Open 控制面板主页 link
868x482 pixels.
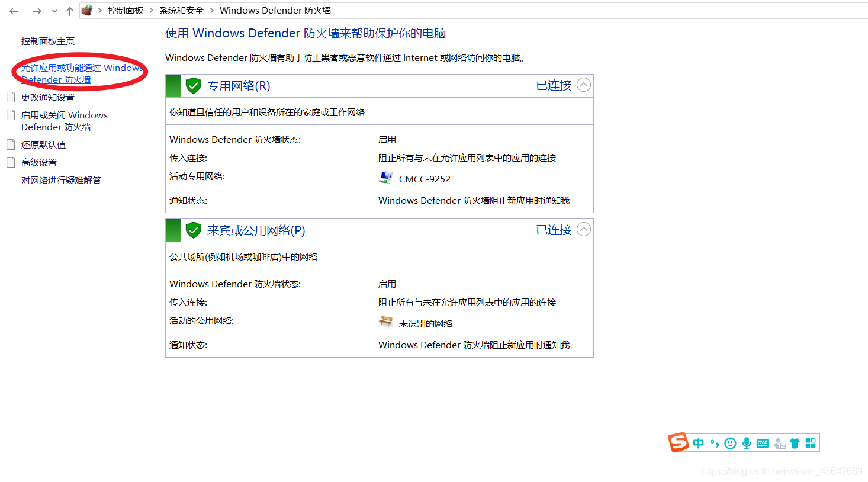[48, 41]
